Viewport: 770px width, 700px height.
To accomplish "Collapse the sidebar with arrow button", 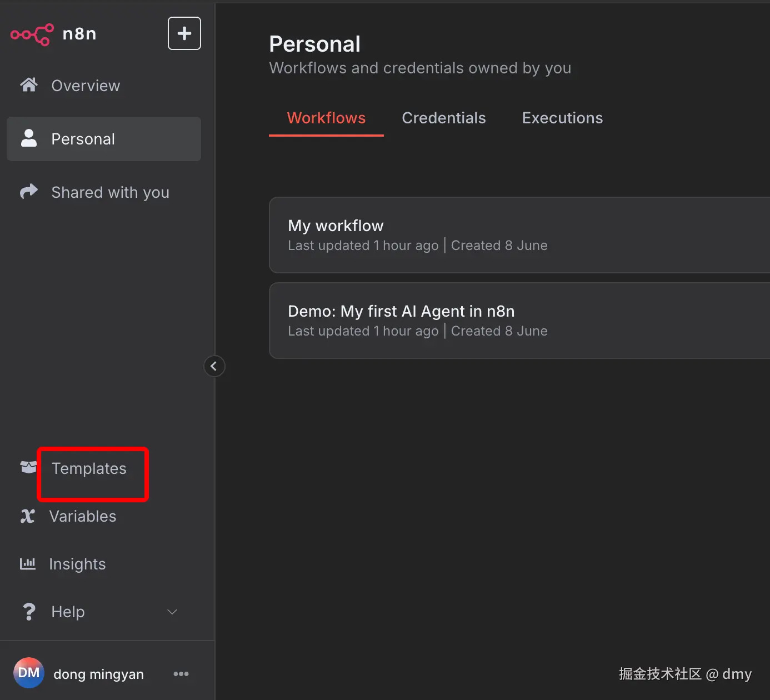I will [x=214, y=366].
